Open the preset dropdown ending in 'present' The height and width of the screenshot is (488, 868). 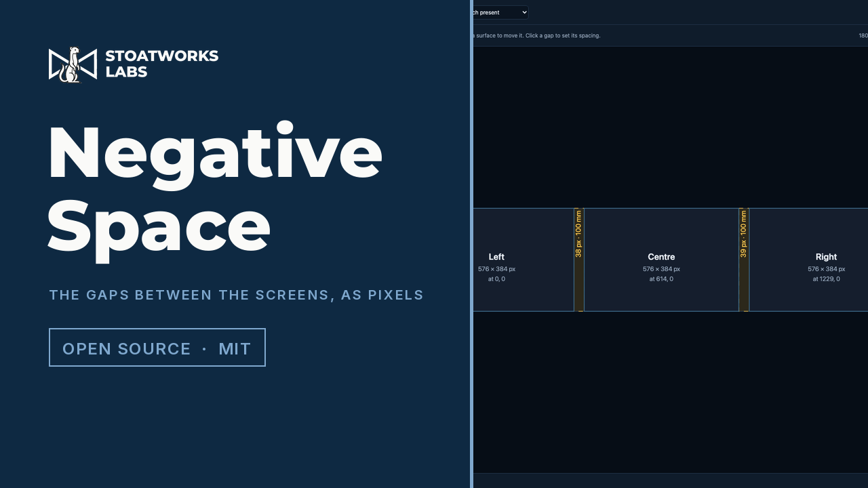click(500, 12)
